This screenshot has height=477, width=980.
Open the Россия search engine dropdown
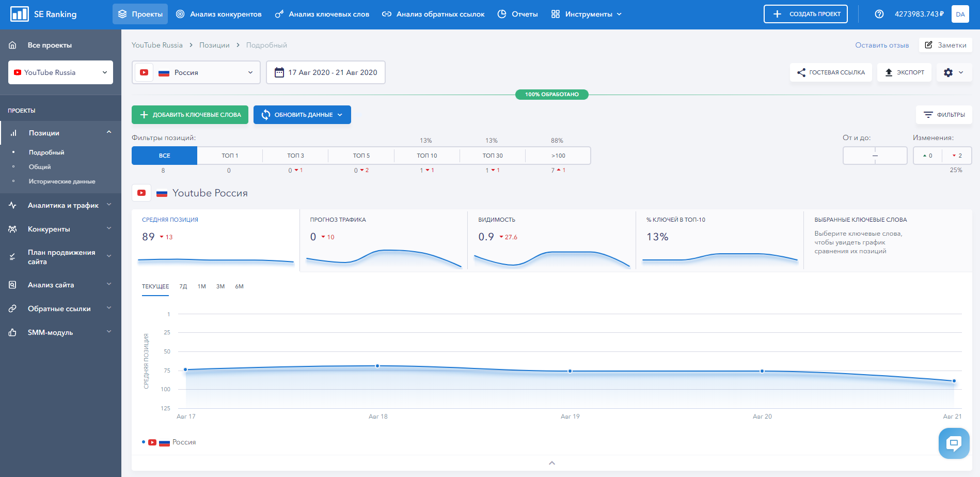(196, 72)
